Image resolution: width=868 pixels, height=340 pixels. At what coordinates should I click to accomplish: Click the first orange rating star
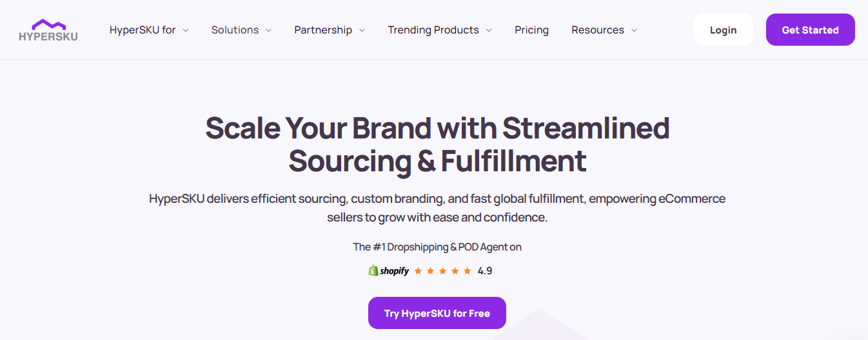(x=418, y=271)
